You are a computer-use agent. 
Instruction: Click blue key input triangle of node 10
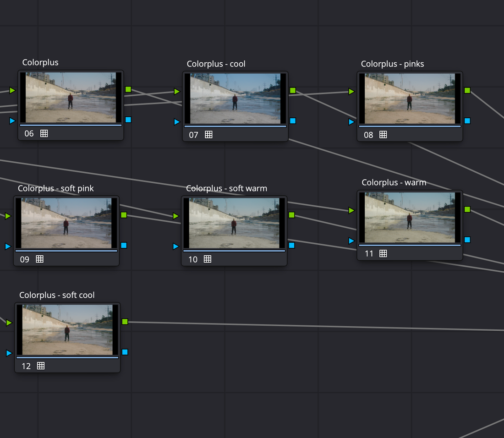pos(176,246)
